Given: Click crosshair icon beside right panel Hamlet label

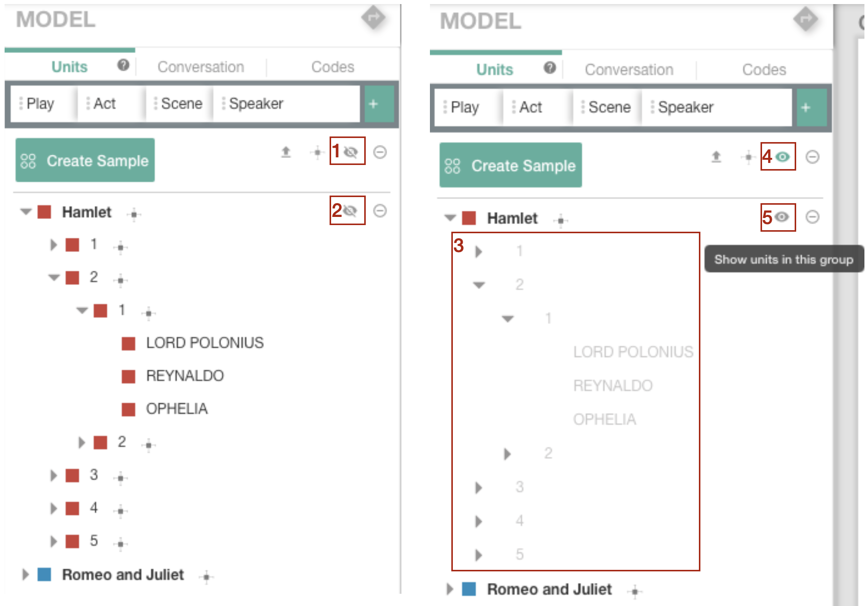Looking at the screenshot, I should coord(561,220).
